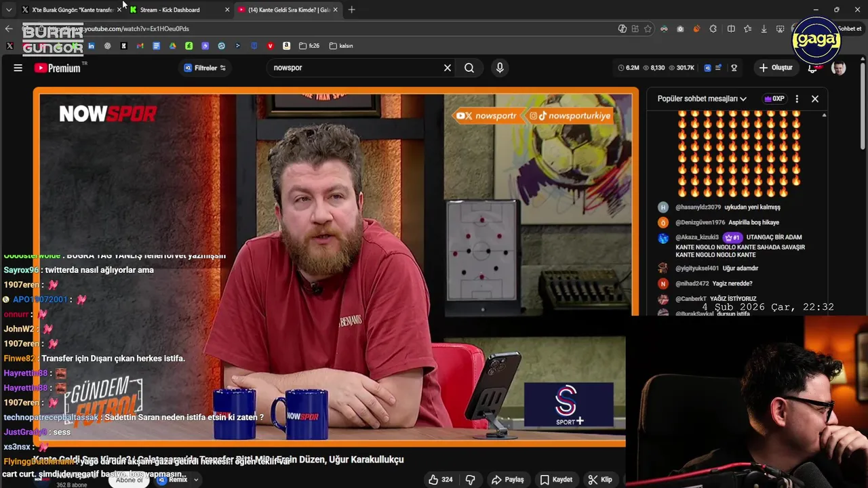Click the camera extension icon
Screen dimensions: 868x488
680,28
